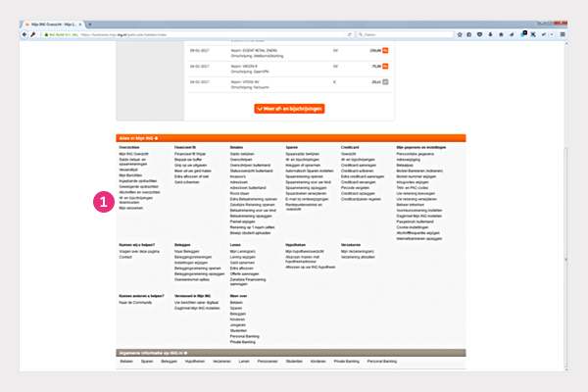Open the downloads arrow icon

pos(490,34)
